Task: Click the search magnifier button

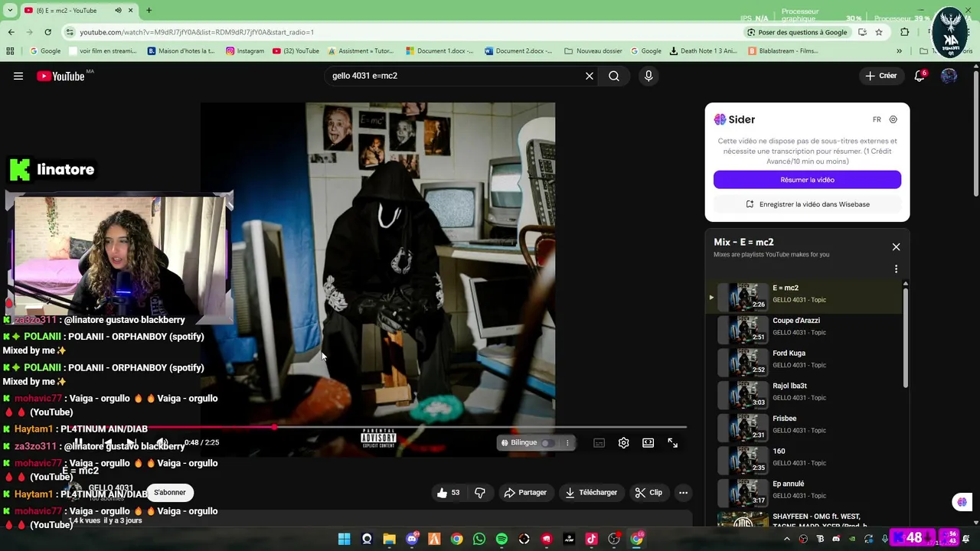Action: tap(614, 76)
